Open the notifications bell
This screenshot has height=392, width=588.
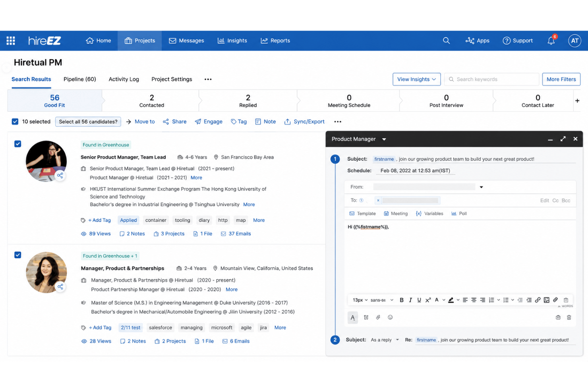click(x=551, y=41)
